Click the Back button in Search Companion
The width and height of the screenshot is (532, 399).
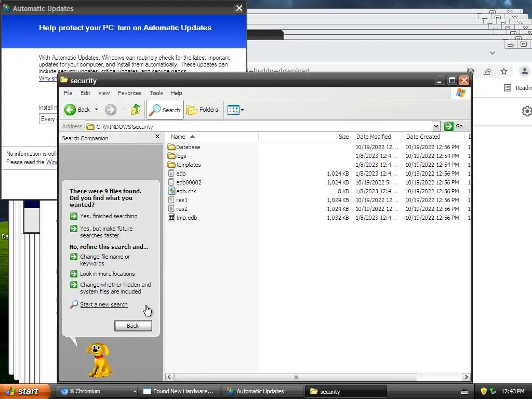tap(133, 326)
